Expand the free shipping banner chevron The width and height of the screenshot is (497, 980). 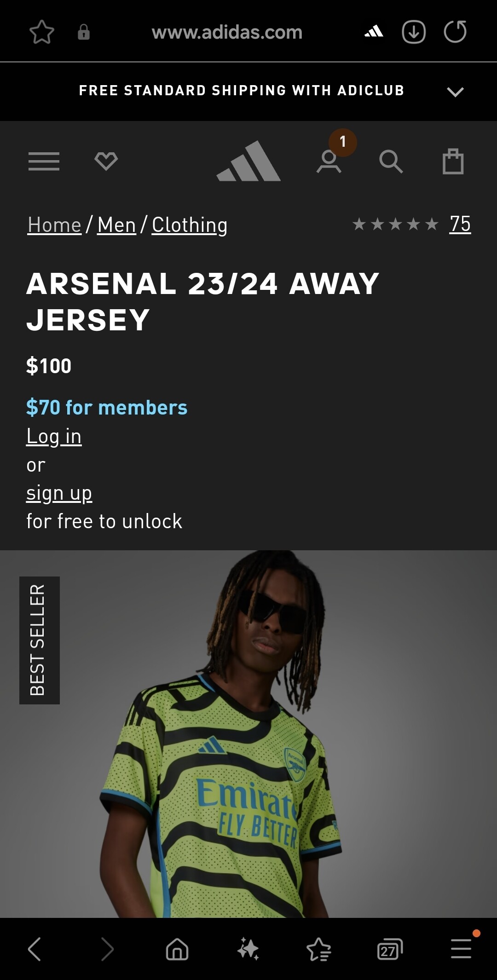tap(455, 92)
